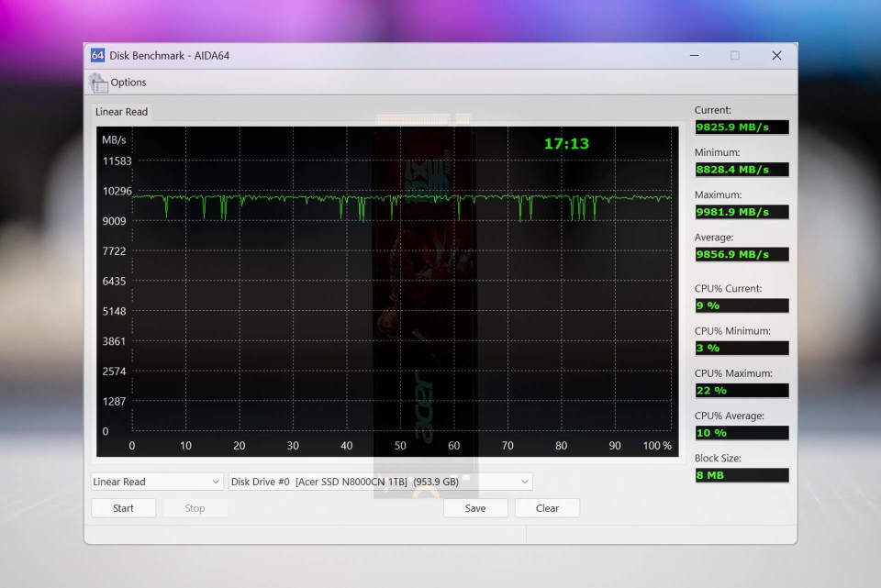Select the Linear Read tab

coord(121,112)
